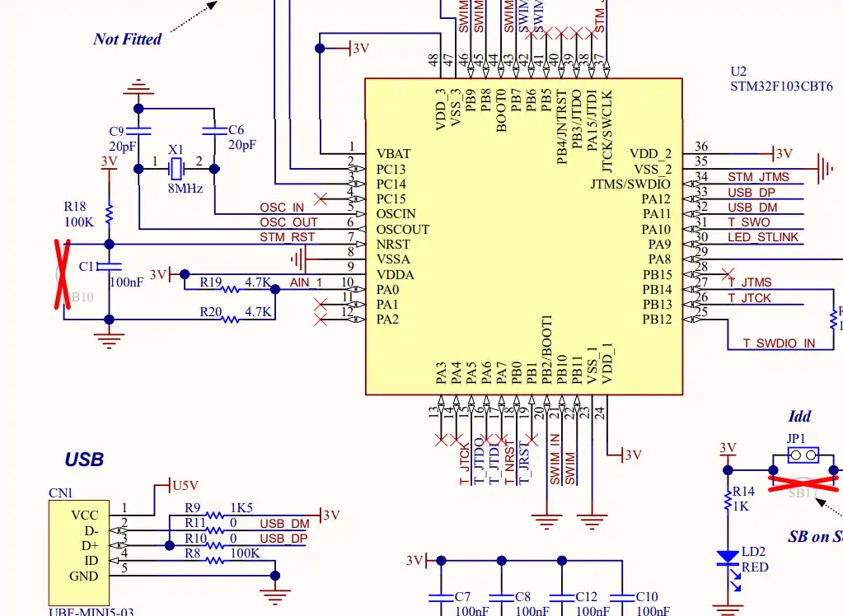Click the STM_RST net label
This screenshot has width=843, height=616.
coord(287,237)
